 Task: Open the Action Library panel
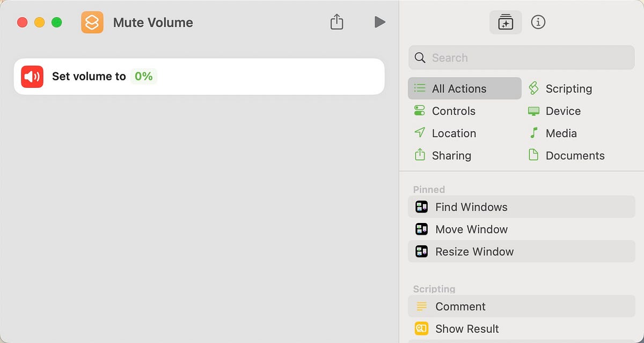505,22
